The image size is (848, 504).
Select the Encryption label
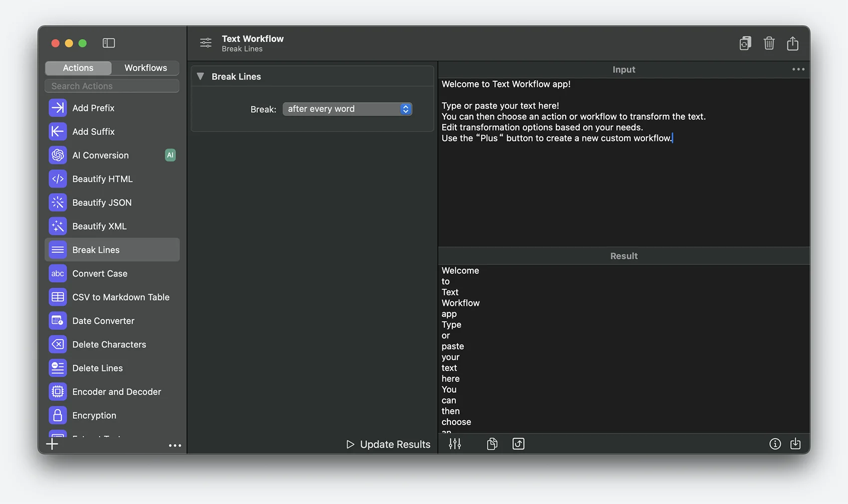(x=94, y=415)
